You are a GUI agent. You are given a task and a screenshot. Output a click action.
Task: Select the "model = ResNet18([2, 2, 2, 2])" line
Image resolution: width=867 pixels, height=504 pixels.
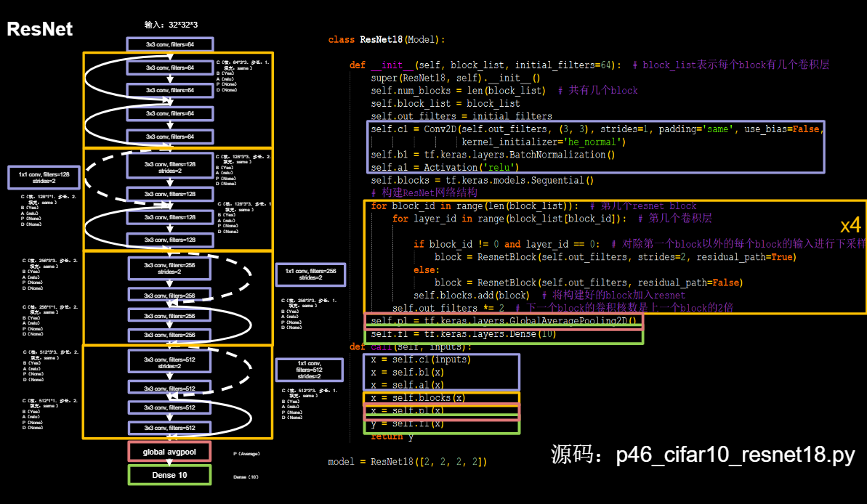click(408, 461)
